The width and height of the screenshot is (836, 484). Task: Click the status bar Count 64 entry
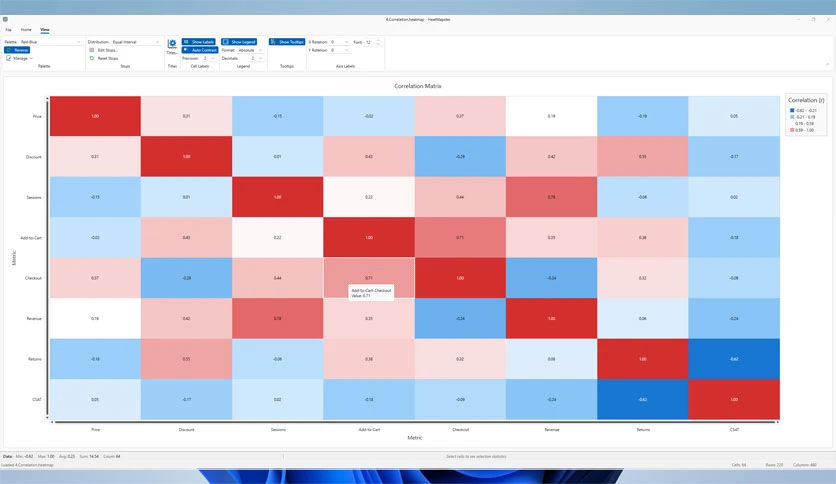111,456
